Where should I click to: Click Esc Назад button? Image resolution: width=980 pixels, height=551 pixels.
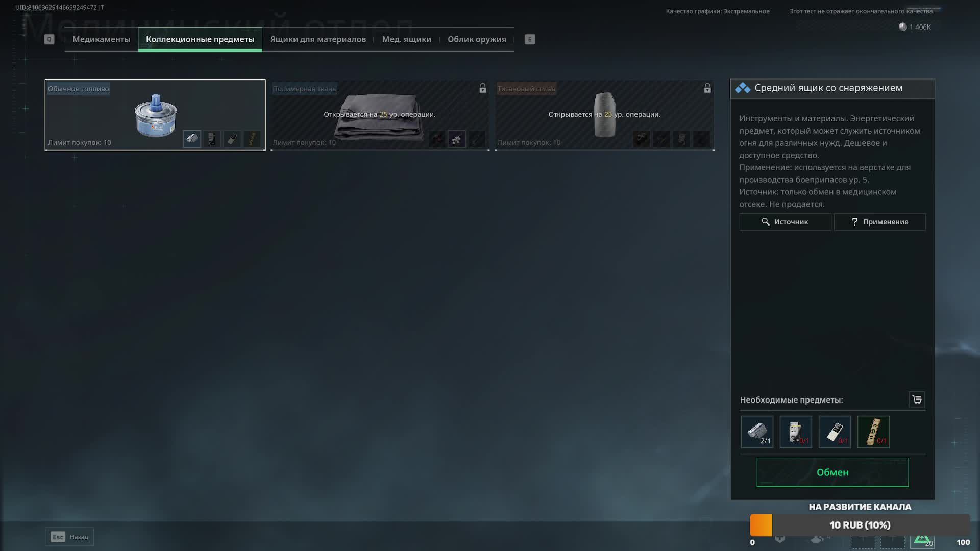click(x=69, y=537)
